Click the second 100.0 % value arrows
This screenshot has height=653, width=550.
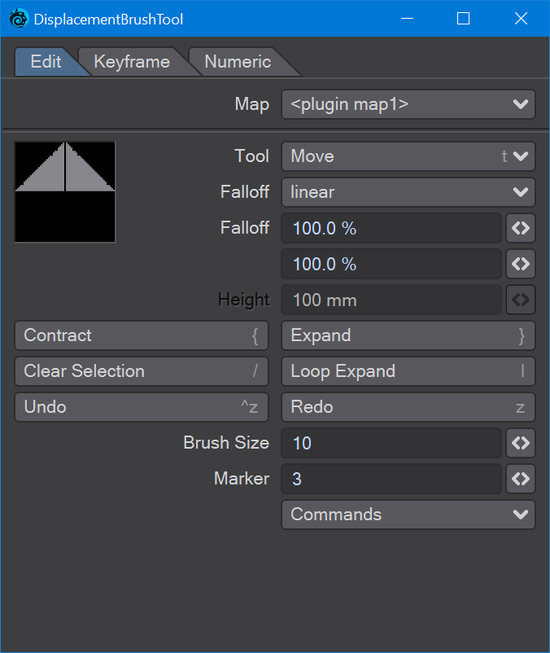click(520, 264)
